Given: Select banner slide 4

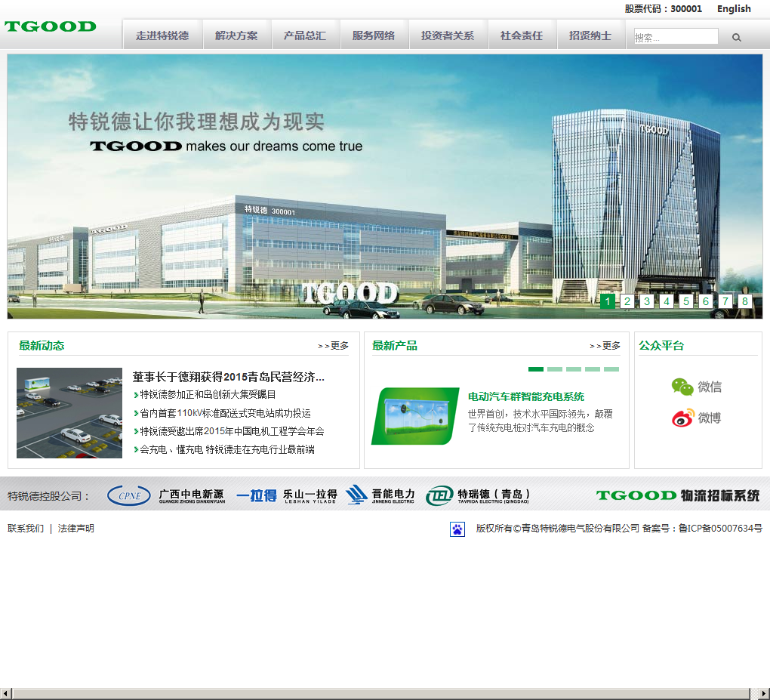Looking at the screenshot, I should coord(667,301).
